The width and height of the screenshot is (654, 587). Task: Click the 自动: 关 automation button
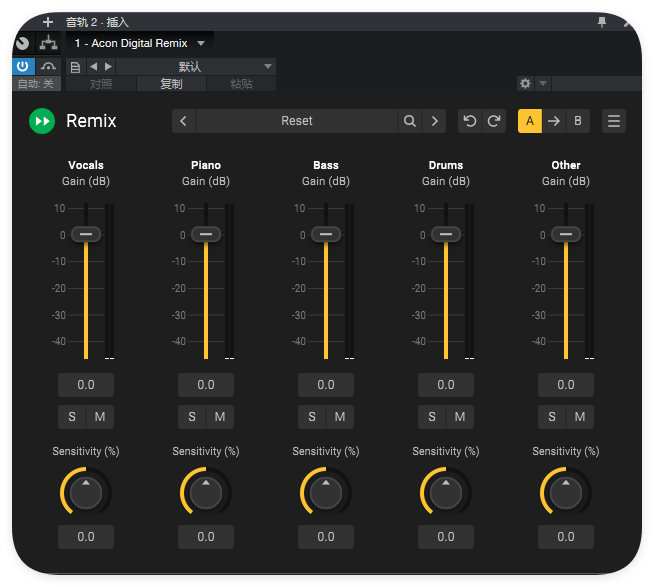[x=36, y=84]
